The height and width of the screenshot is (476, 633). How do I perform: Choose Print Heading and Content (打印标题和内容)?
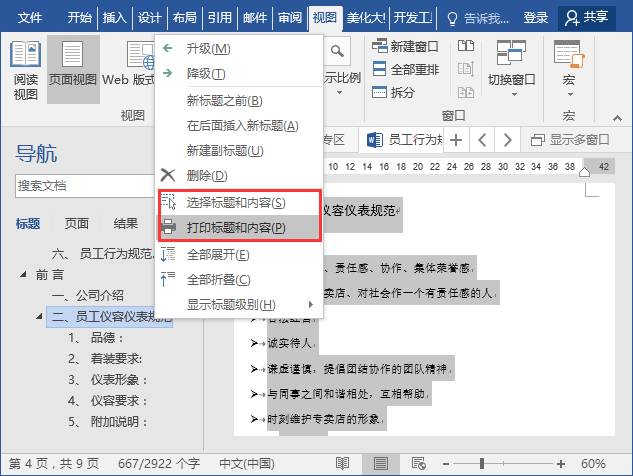(x=236, y=227)
